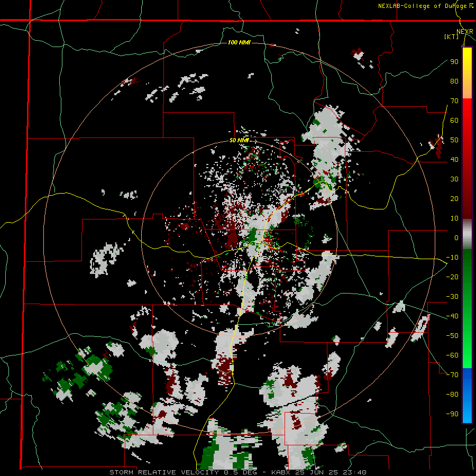This screenshot has height=476, width=476.
Task: Select the Storm Relative Velocity KABX caption
Action: (x=237, y=472)
